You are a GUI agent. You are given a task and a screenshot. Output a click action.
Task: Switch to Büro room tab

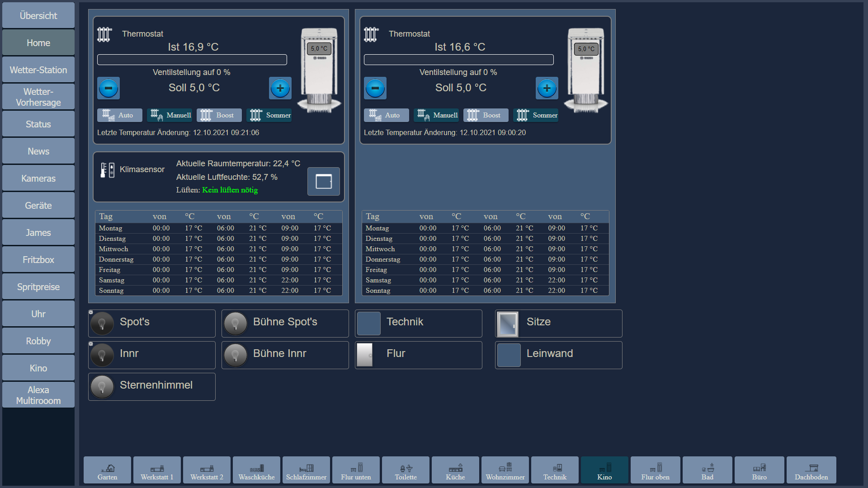click(x=759, y=470)
